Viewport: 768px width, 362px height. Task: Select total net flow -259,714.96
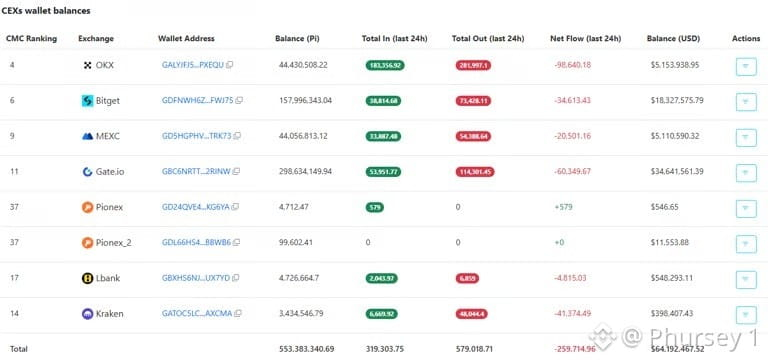575,349
